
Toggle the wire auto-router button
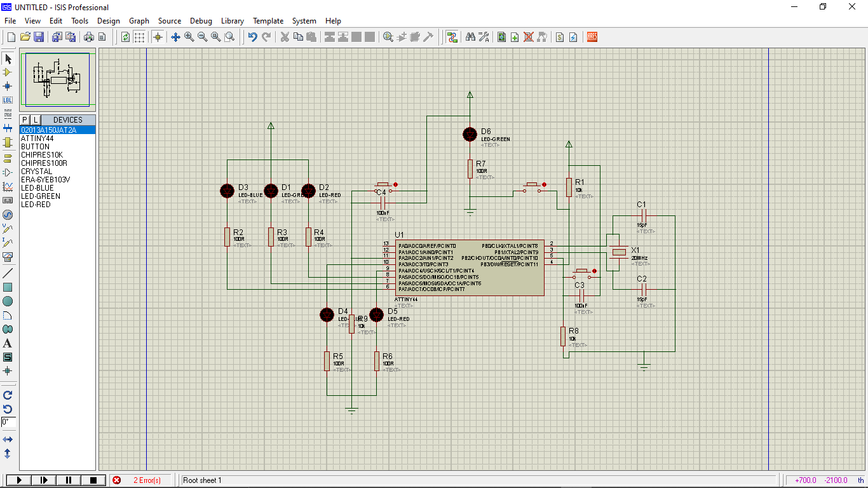pos(452,37)
